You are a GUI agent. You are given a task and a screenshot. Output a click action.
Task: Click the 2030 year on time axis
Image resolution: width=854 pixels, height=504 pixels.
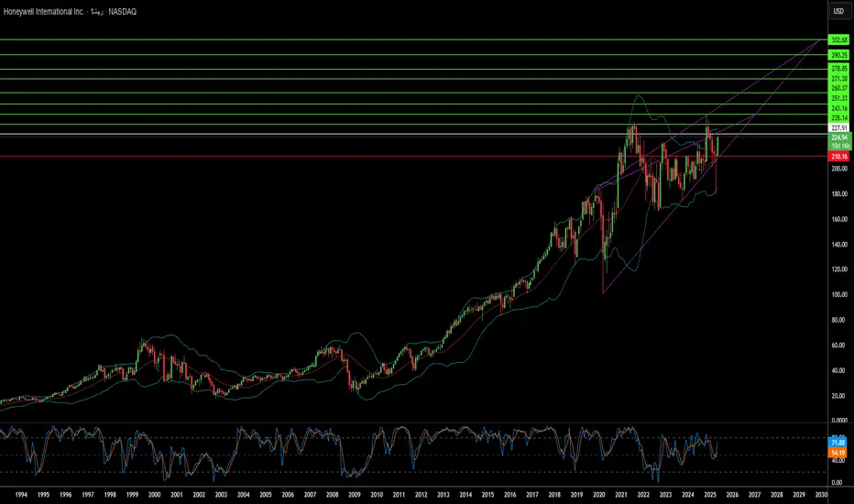[x=821, y=495]
